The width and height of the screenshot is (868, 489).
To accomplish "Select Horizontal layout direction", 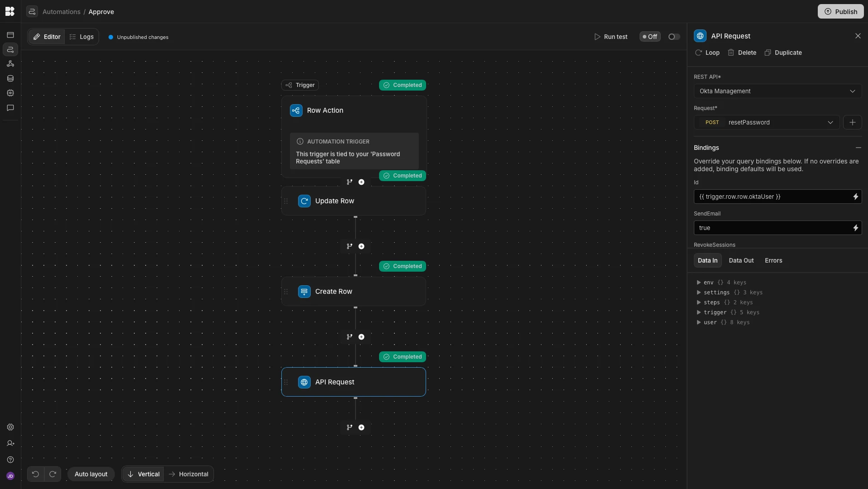I will pos(188,474).
